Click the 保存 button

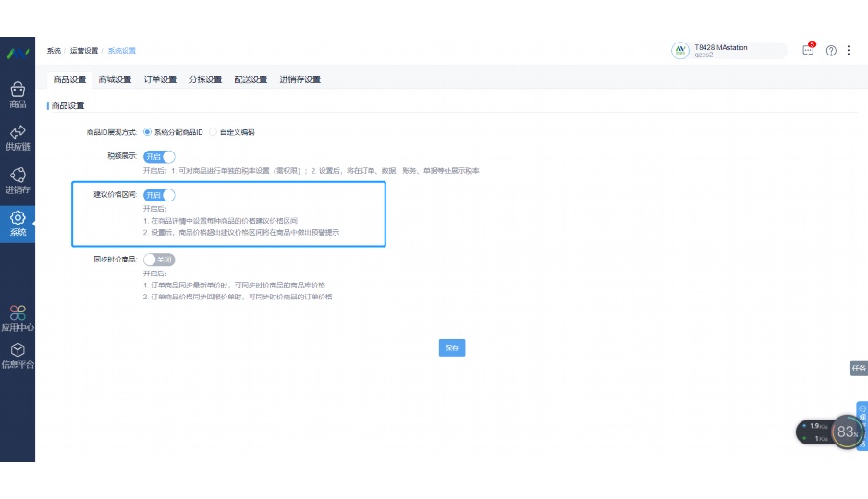(x=451, y=348)
